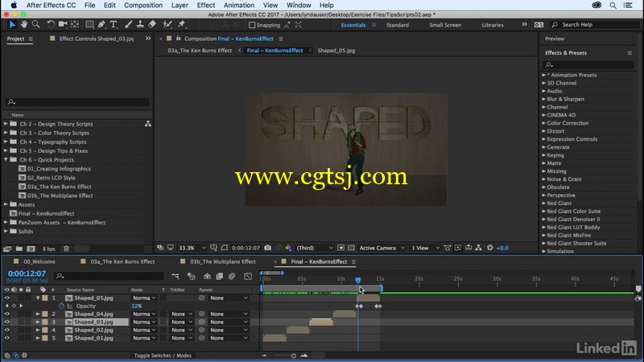Image resolution: width=644 pixels, height=362 pixels.
Task: Create a new composition icon in Project
Action: coord(31,249)
